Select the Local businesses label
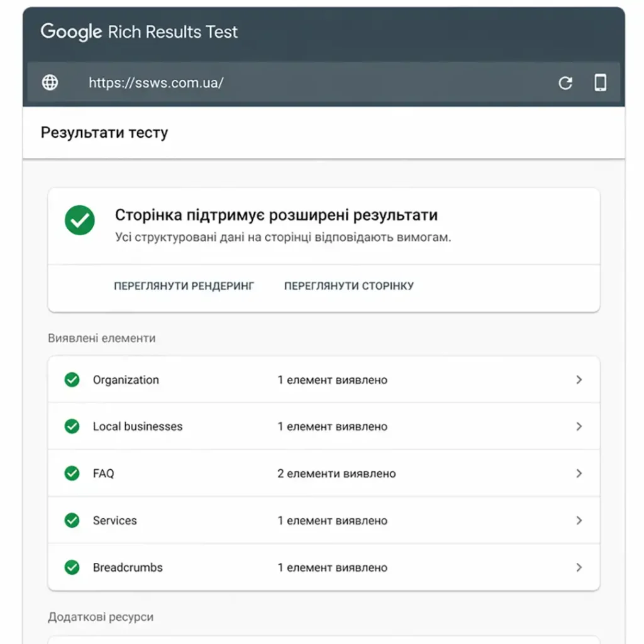 click(x=138, y=426)
